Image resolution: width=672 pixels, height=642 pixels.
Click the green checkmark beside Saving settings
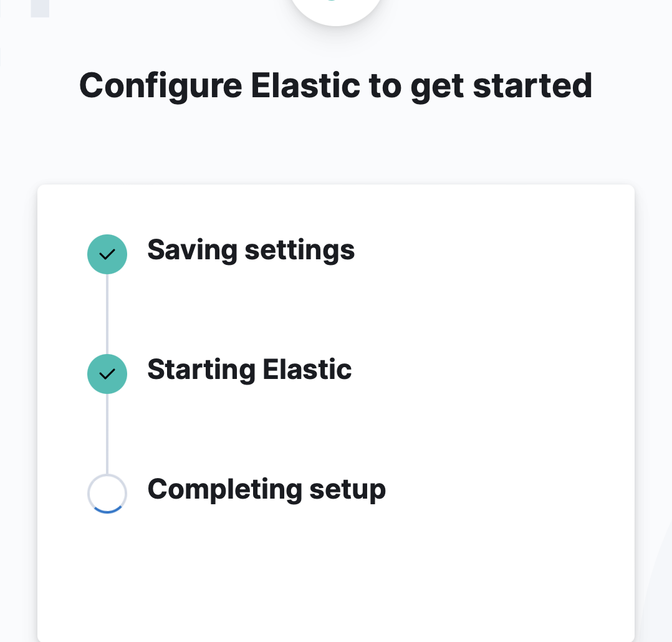click(x=107, y=254)
